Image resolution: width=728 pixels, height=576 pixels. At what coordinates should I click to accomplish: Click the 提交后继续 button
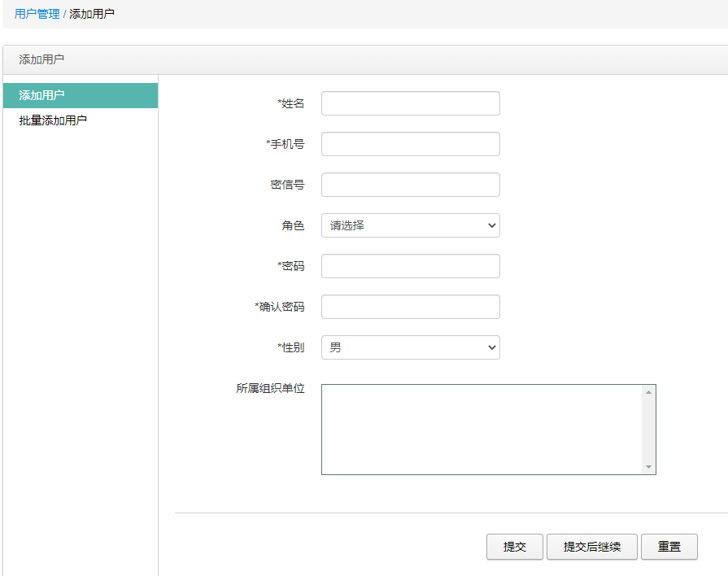click(x=592, y=547)
